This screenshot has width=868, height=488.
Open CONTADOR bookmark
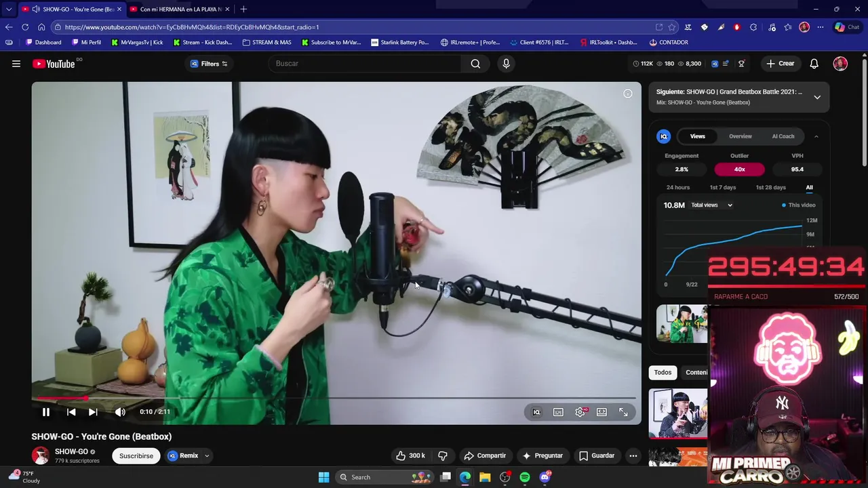point(669,42)
